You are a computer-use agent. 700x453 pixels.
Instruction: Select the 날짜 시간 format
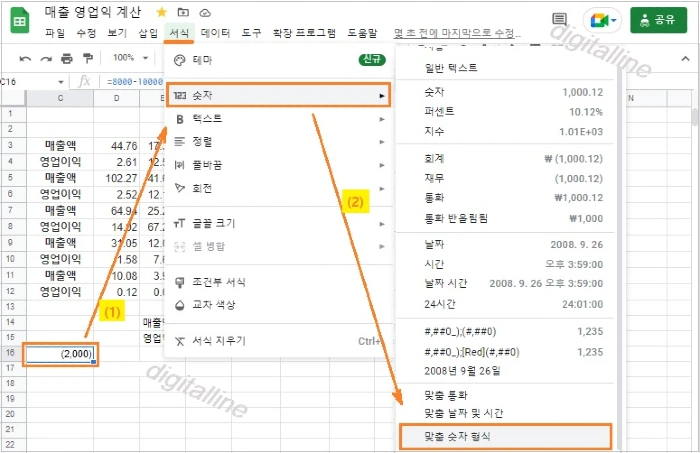(505, 283)
